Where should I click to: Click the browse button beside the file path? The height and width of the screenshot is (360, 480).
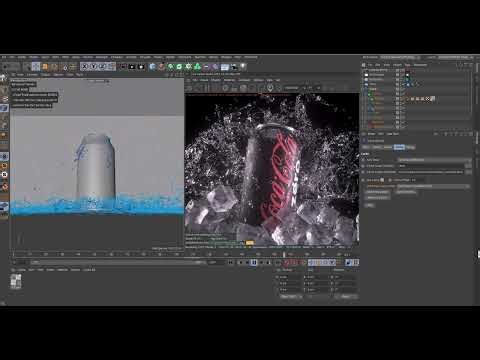(x=468, y=172)
